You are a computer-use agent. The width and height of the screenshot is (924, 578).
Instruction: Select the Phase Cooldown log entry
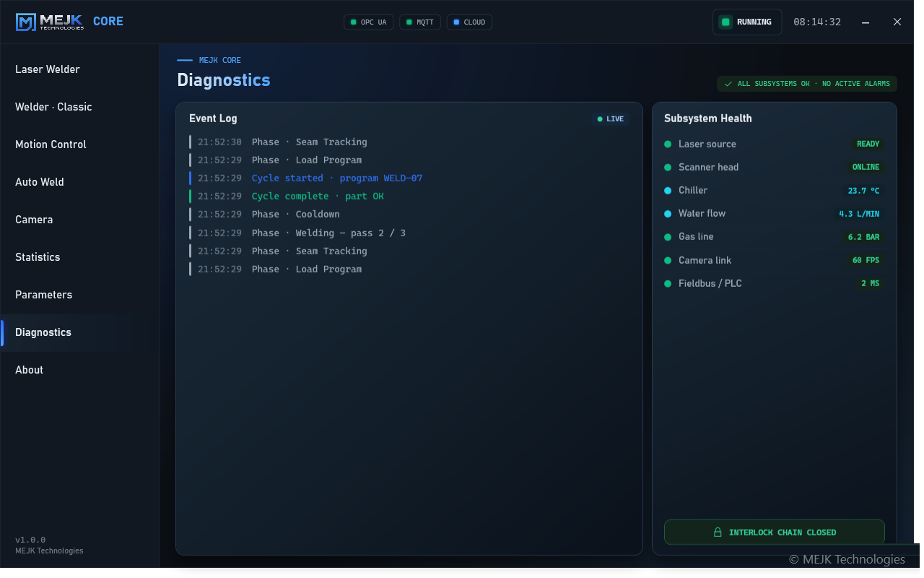[x=409, y=214]
